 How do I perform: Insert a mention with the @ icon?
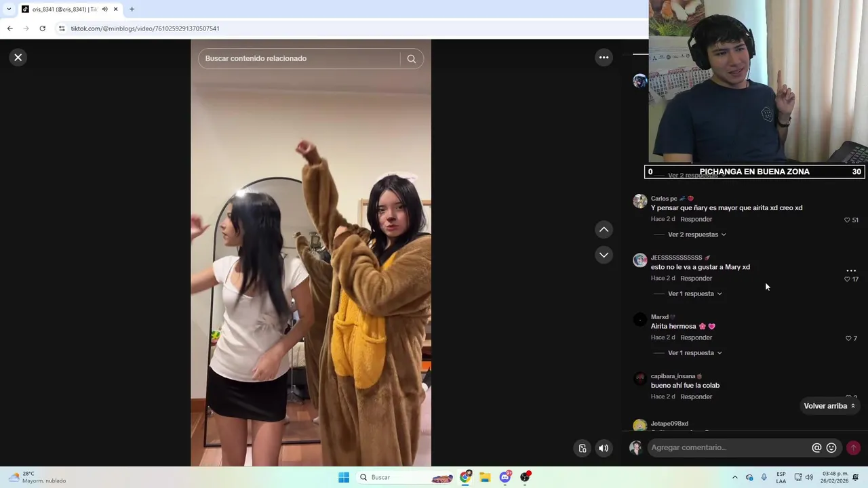816,447
